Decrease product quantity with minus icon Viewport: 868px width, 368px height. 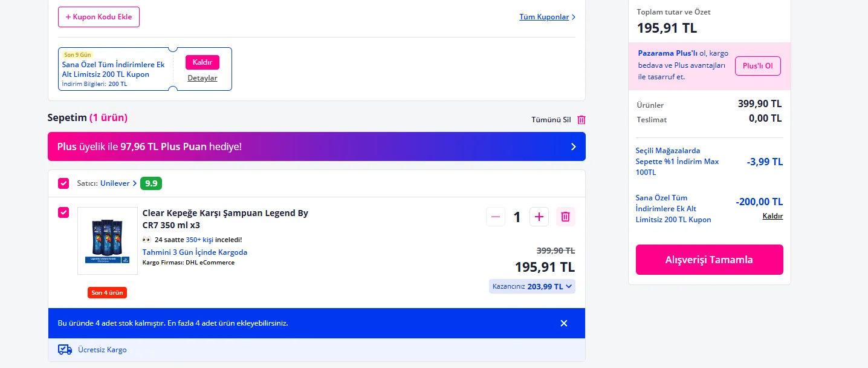[x=496, y=217]
